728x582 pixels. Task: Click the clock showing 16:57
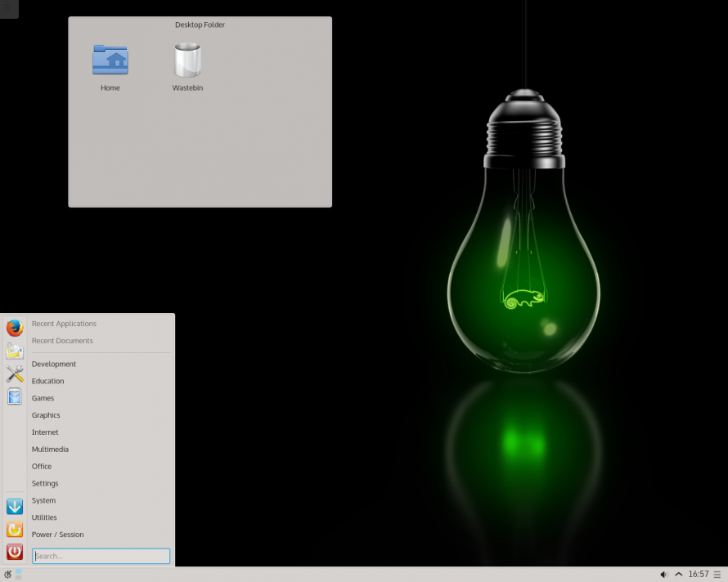[699, 575]
